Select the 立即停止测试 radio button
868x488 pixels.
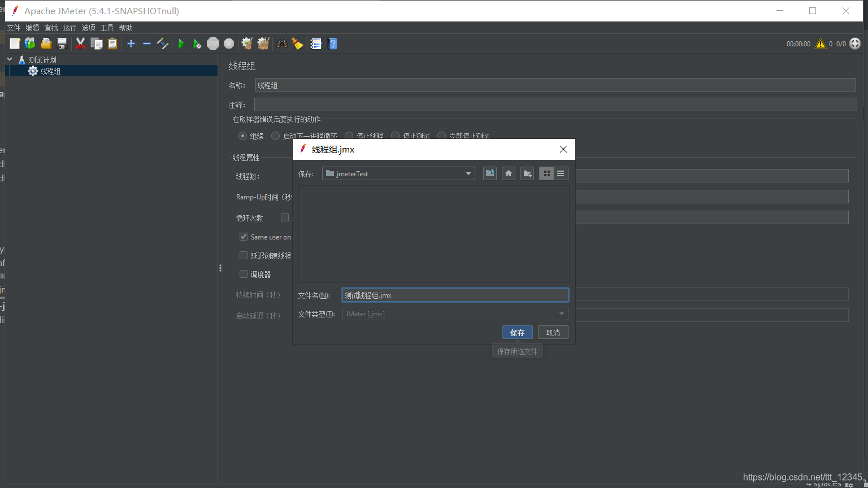(x=441, y=136)
